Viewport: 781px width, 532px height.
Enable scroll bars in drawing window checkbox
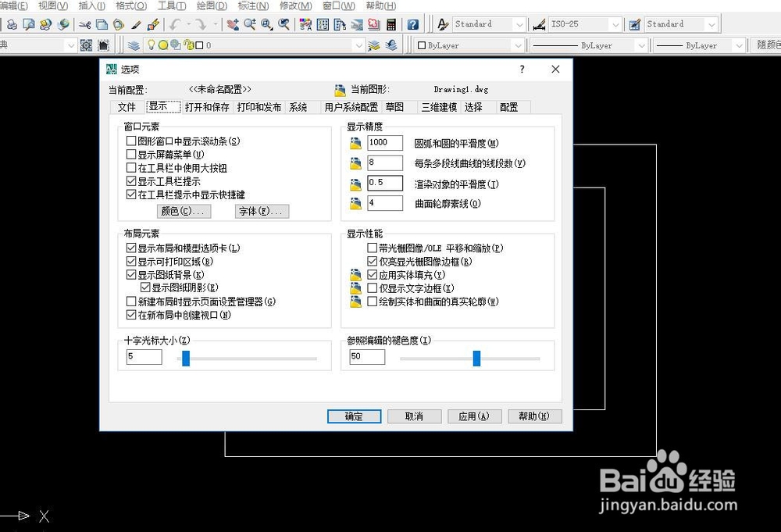[131, 141]
